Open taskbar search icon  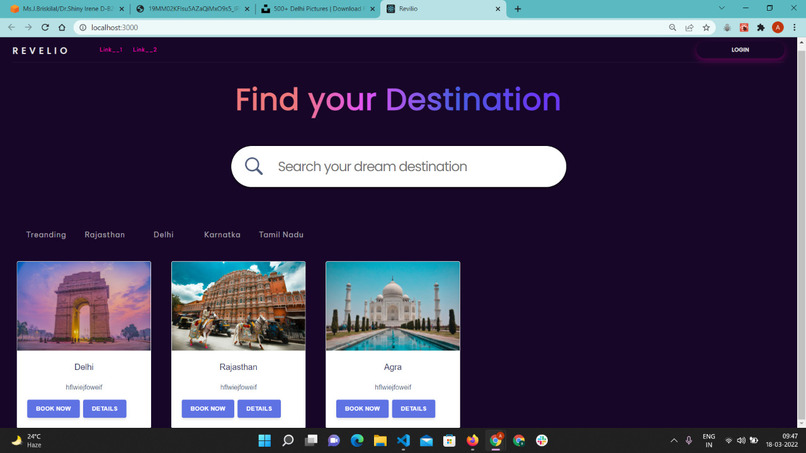click(288, 441)
